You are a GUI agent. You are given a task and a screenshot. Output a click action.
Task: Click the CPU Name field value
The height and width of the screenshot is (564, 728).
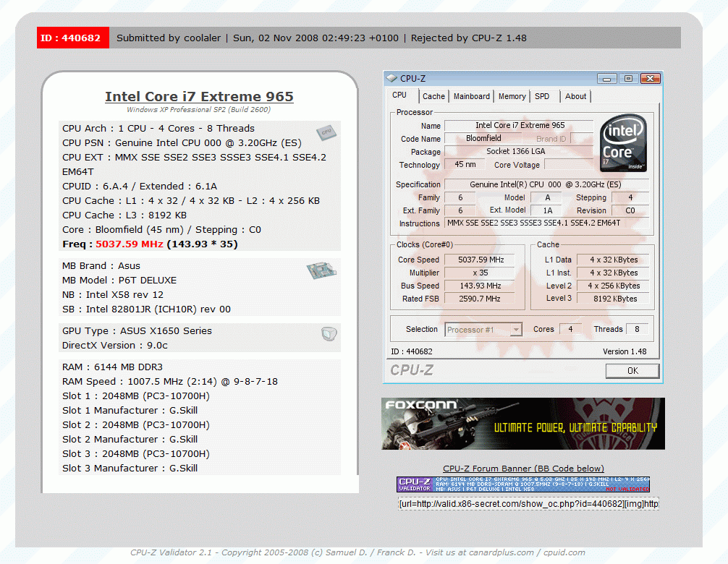point(519,125)
